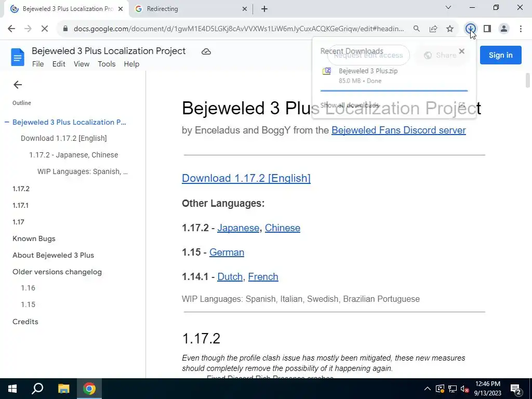The height and width of the screenshot is (399, 532).
Task: Open the Japanese download link
Action: (x=238, y=228)
